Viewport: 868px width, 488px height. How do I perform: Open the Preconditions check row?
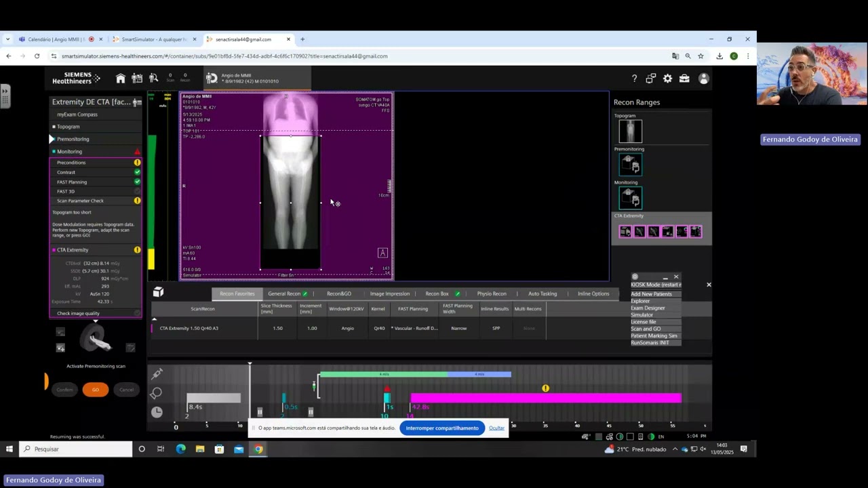pos(96,163)
